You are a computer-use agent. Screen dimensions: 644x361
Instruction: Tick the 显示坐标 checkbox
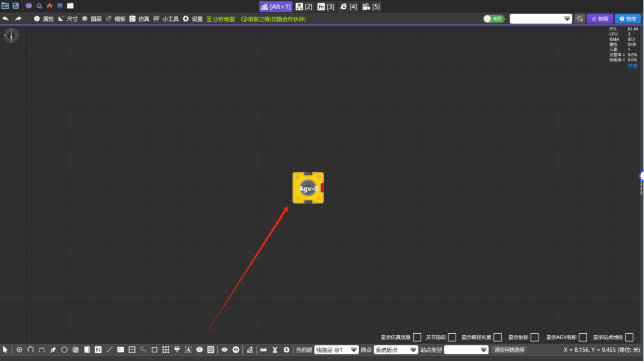535,337
